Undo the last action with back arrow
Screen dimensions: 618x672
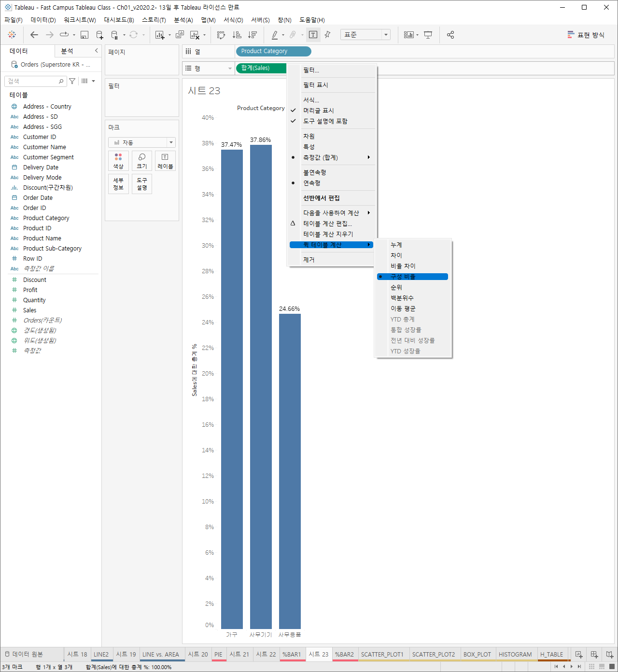pos(34,35)
